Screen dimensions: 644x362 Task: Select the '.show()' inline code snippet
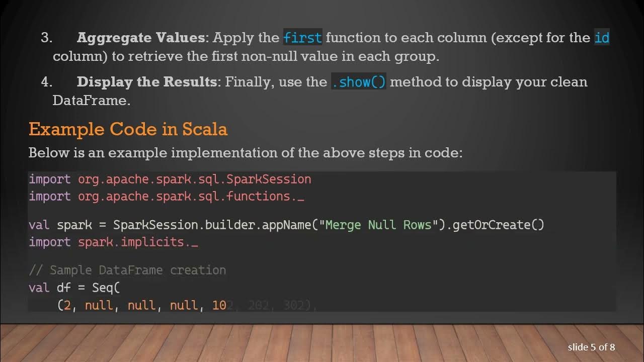pyautogui.click(x=359, y=82)
